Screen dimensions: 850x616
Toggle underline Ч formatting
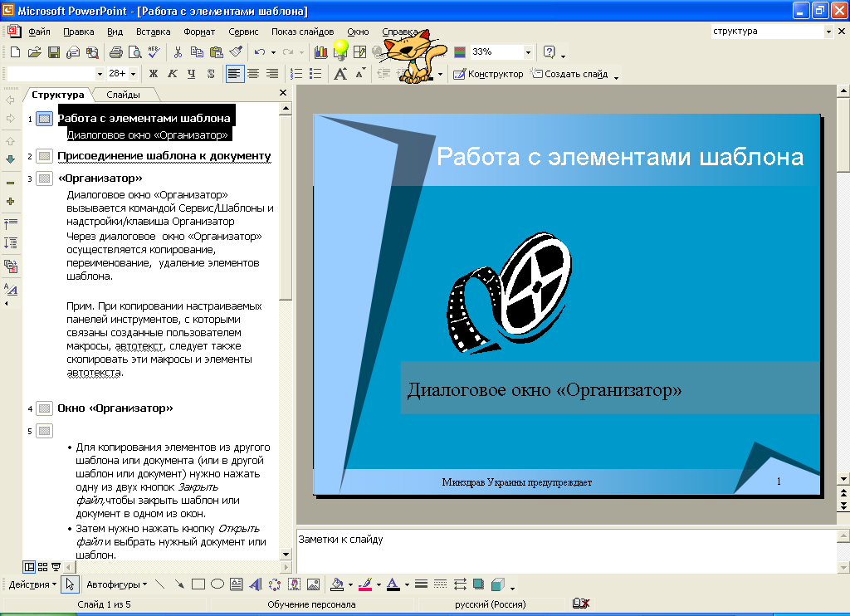[x=192, y=74]
